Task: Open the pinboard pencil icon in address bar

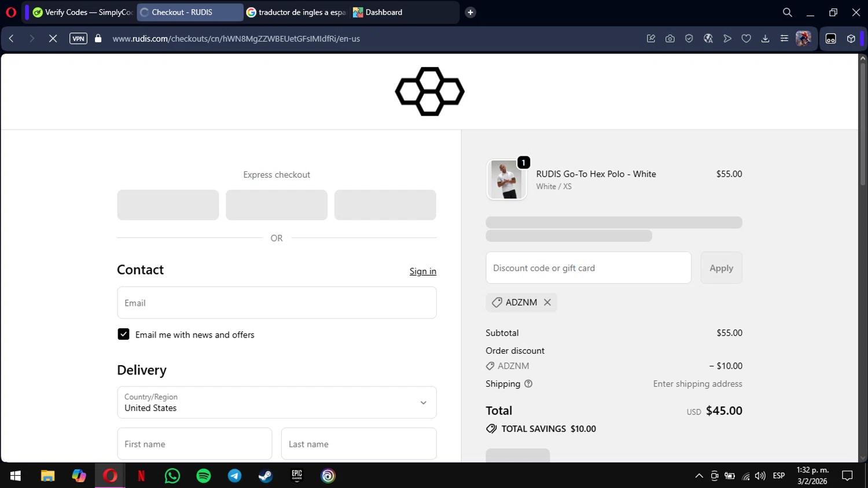Action: [651, 39]
